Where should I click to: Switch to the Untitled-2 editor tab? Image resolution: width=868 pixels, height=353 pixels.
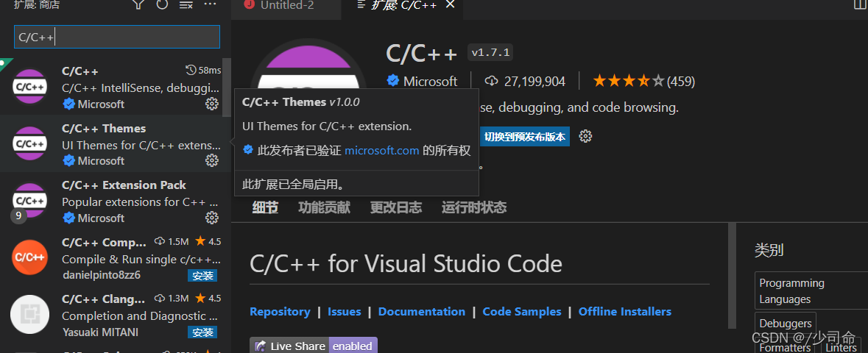coord(285,6)
